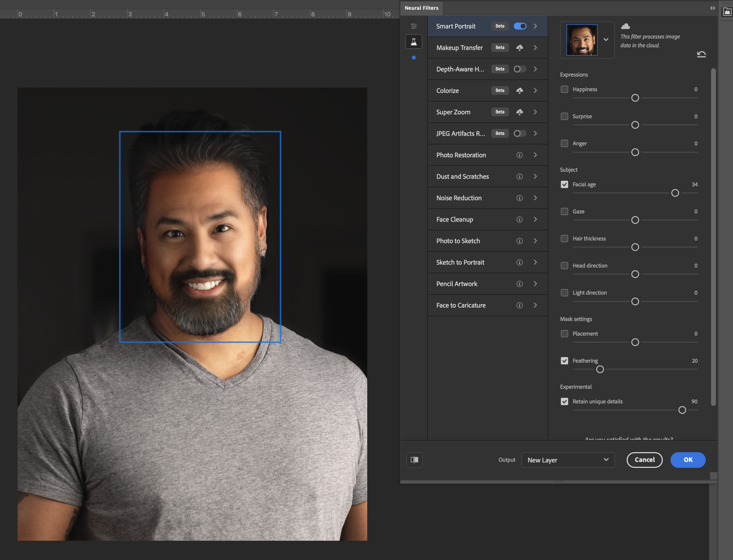Enable the Happiness expression checkbox
The image size is (733, 560).
tap(564, 89)
